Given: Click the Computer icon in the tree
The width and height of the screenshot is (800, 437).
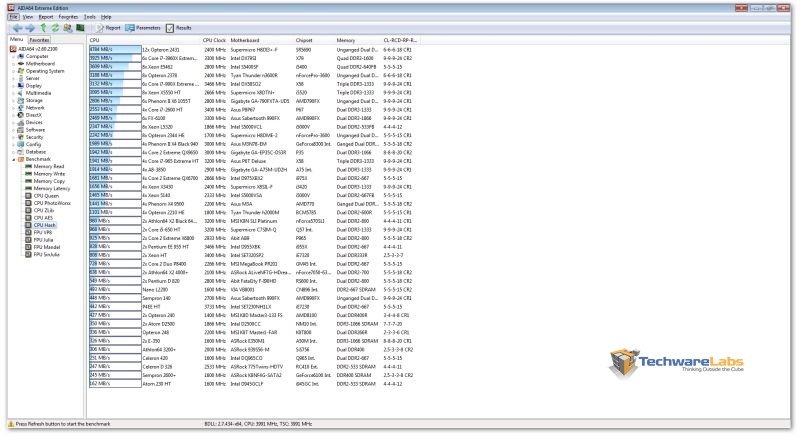Looking at the screenshot, I should [x=21, y=56].
